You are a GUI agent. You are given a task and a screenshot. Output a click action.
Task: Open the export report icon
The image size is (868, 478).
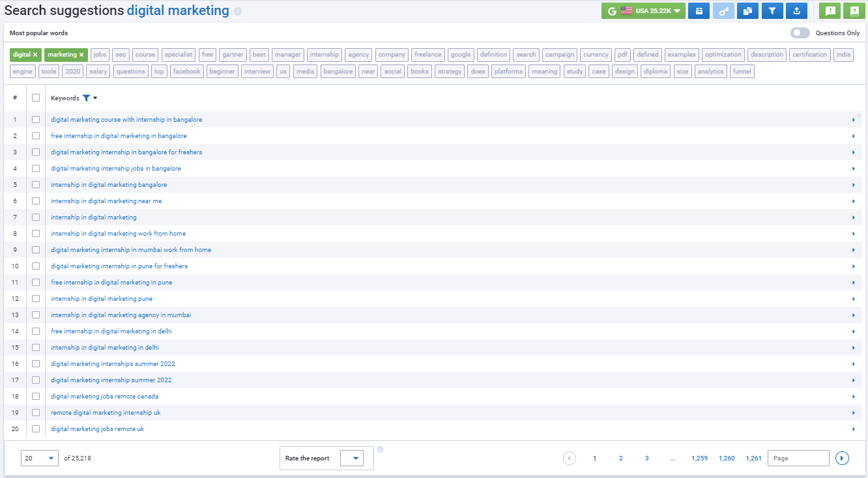pos(796,10)
